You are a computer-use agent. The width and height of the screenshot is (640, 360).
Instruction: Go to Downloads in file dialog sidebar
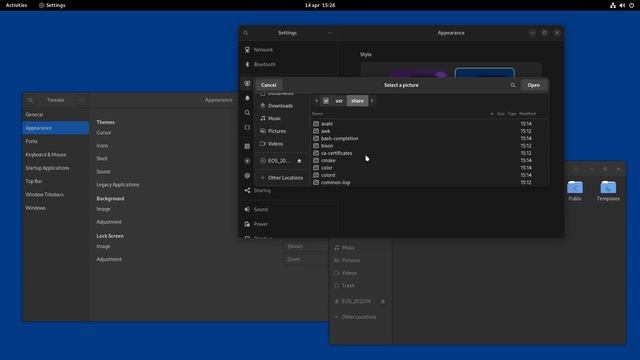point(282,106)
